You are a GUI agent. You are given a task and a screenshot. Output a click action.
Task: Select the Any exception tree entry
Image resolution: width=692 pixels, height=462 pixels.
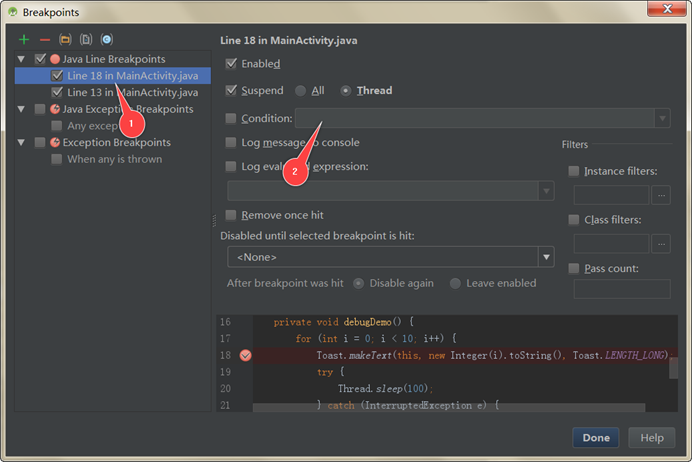tap(93, 126)
